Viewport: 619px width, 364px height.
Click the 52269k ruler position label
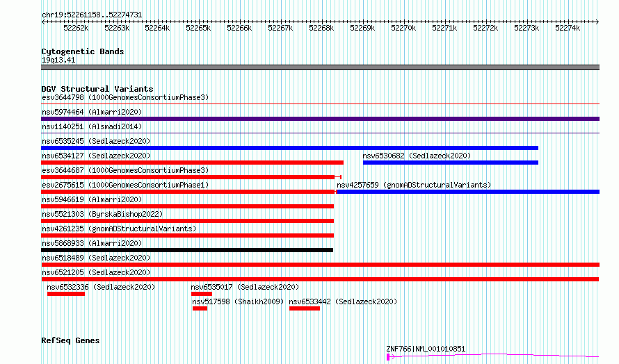tap(363, 28)
